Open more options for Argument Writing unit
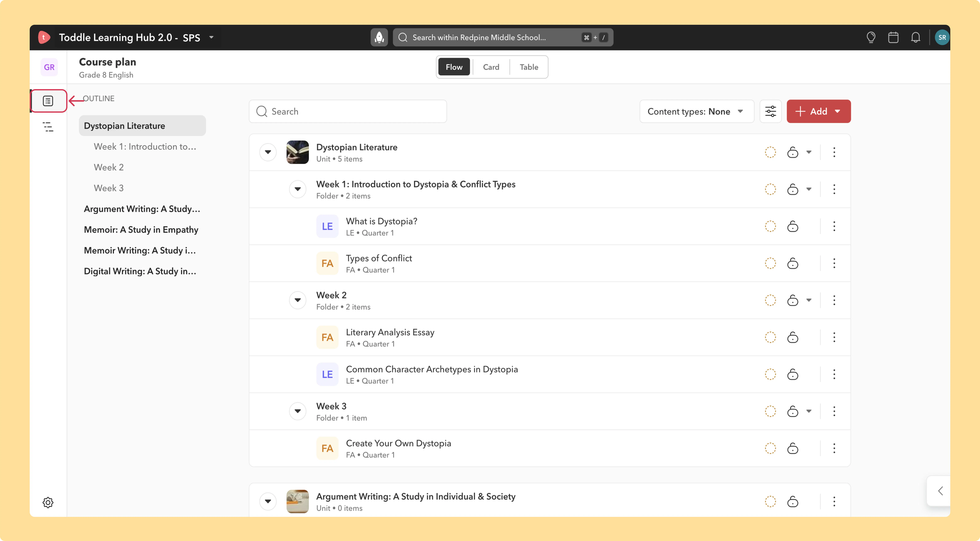980x541 pixels. [834, 501]
